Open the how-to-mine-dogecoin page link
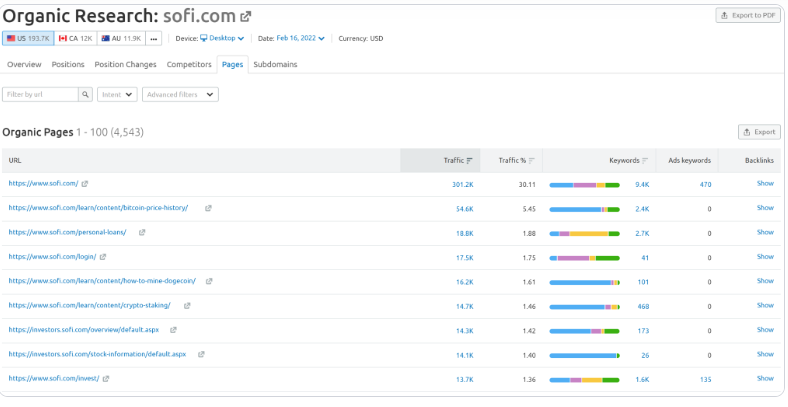Viewport: 788px width, 407px height. pos(102,281)
